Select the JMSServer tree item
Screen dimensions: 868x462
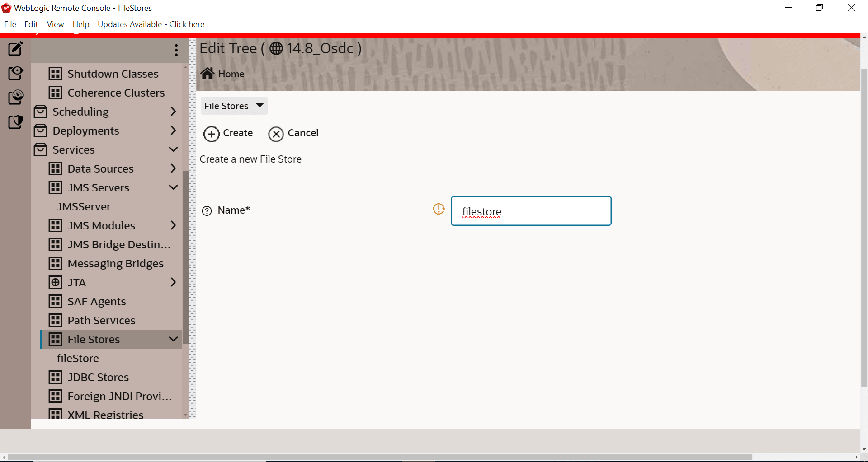click(84, 206)
